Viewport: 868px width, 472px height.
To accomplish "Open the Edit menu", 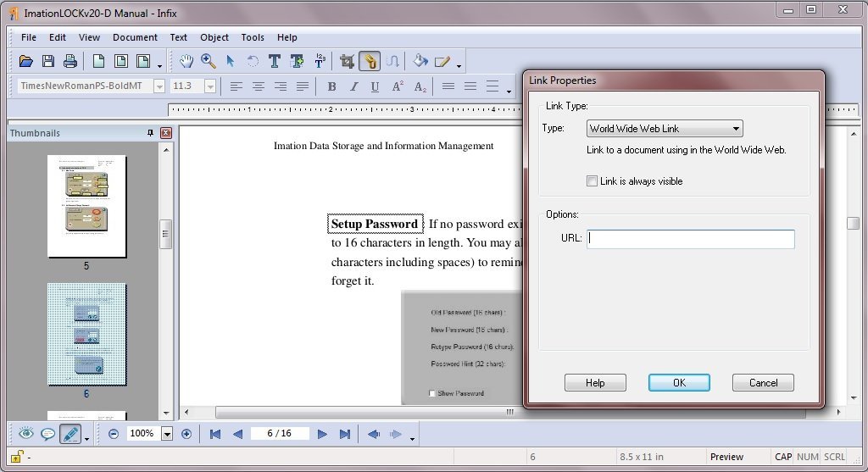I will pos(58,37).
